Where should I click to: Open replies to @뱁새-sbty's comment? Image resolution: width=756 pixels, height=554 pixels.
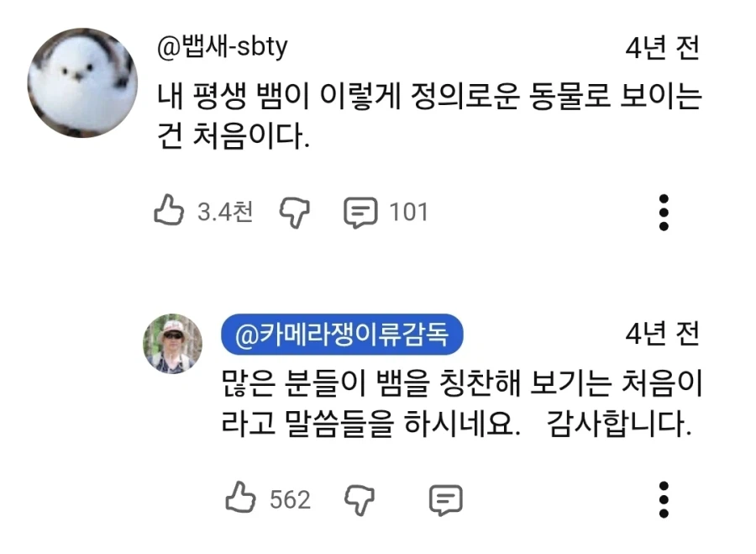coord(361,212)
